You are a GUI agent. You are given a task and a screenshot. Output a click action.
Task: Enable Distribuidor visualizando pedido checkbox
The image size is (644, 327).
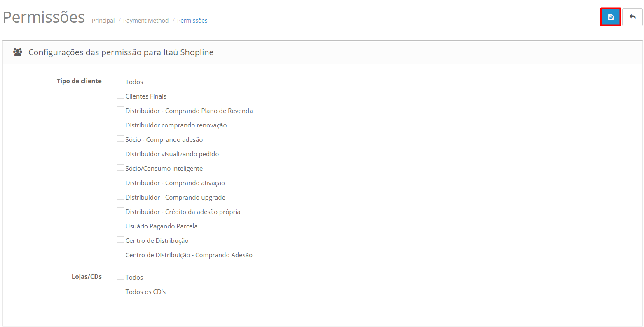point(120,153)
